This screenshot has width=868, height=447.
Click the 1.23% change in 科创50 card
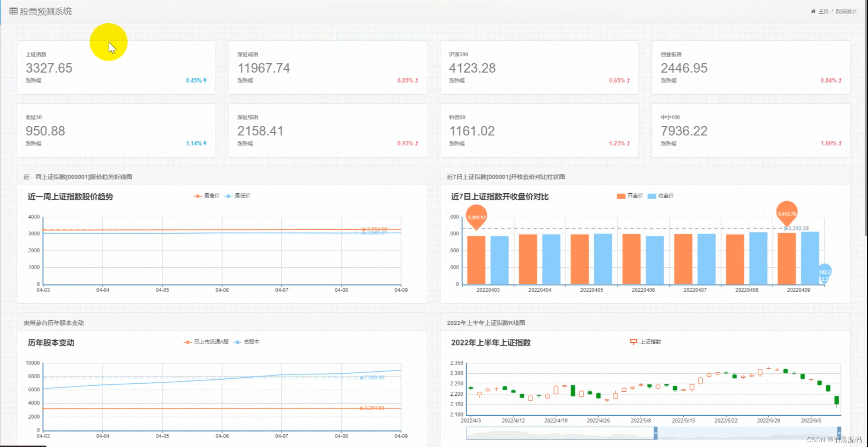(x=617, y=144)
